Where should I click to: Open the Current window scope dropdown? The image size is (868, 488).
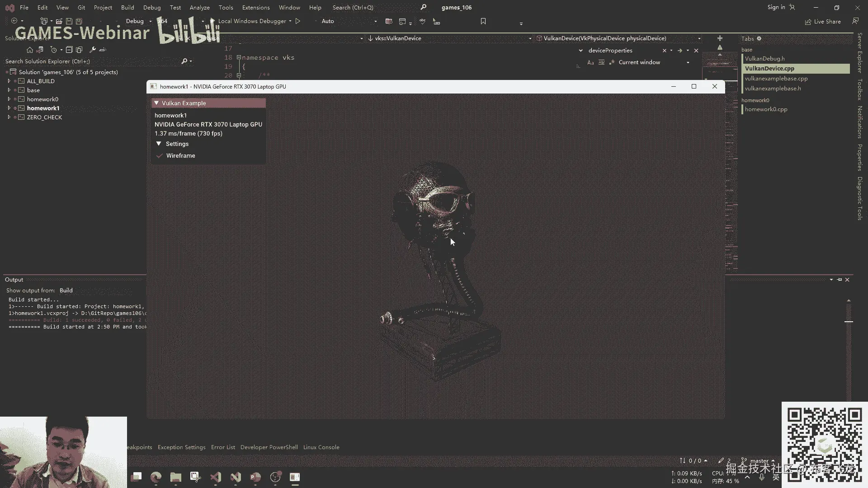pos(688,62)
